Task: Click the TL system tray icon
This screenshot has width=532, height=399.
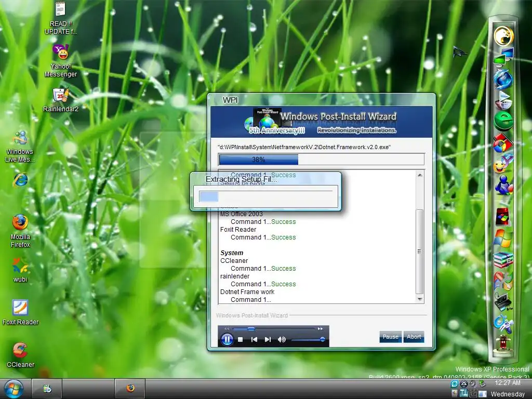Action: [x=463, y=394]
